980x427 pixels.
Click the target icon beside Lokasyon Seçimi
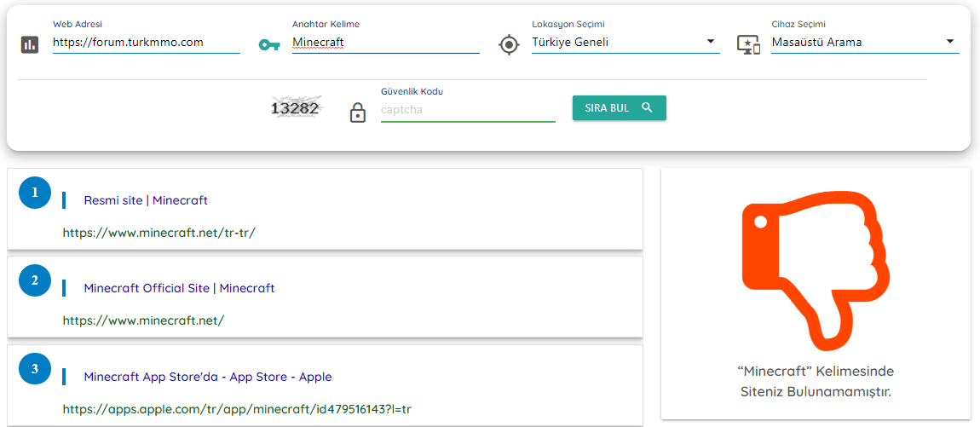click(509, 45)
